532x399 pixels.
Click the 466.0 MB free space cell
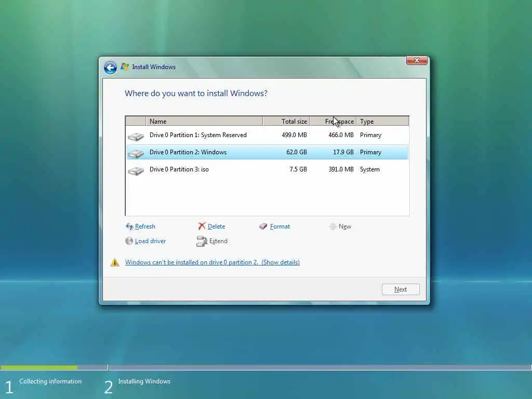tap(341, 135)
